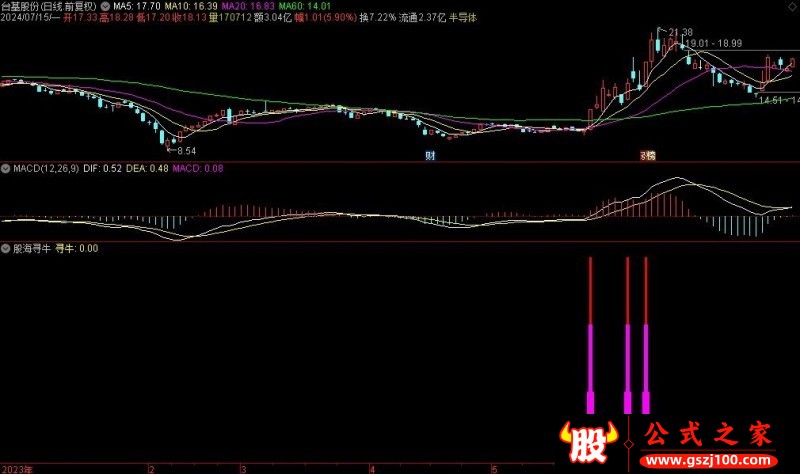Open the MACD panel dropdown arrow

(x=6, y=169)
